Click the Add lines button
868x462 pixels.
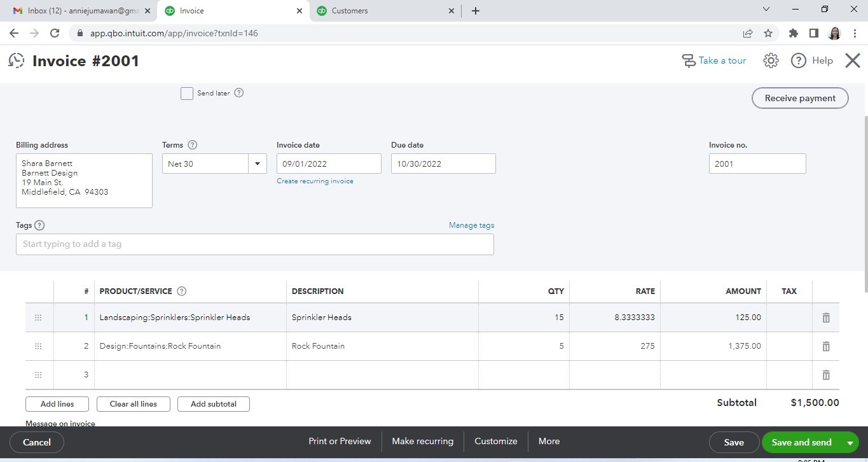57,404
